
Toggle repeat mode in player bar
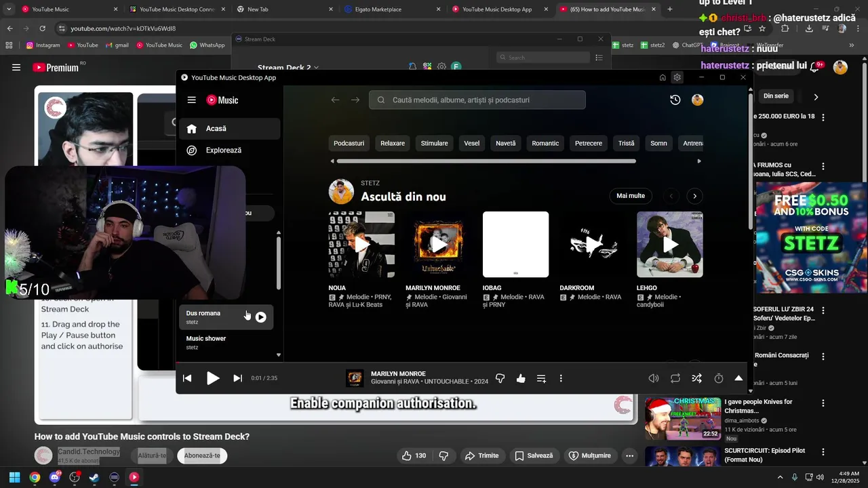[675, 378]
